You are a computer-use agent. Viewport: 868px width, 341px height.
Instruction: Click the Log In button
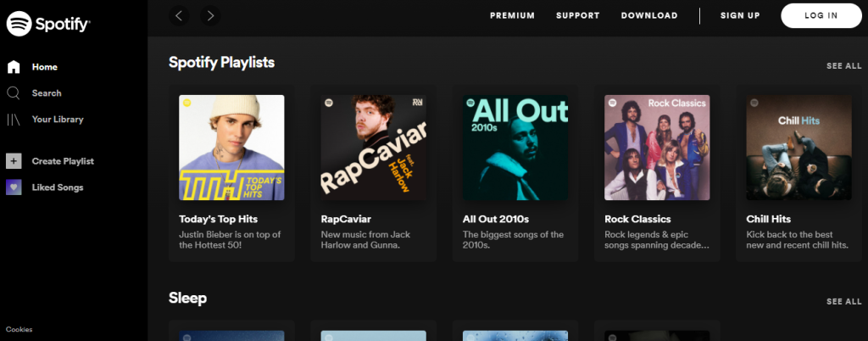point(821,15)
